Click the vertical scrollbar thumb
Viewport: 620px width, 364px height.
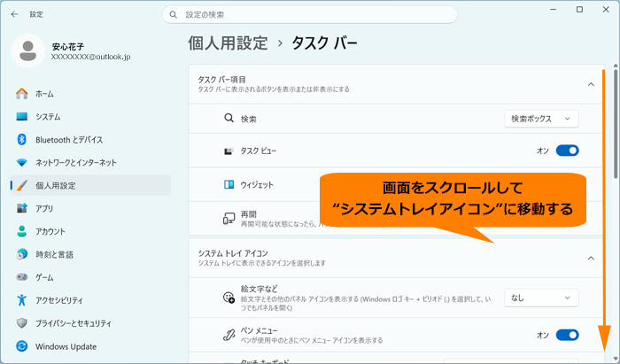tap(616, 124)
